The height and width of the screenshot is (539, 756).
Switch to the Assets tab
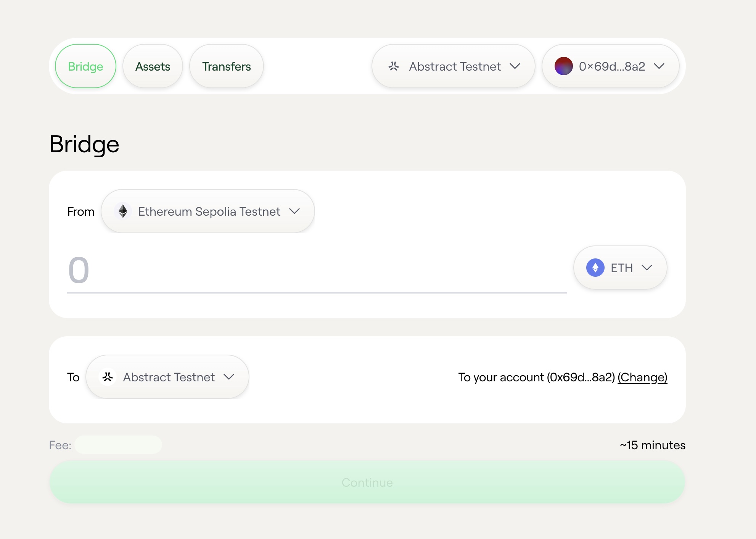click(153, 66)
